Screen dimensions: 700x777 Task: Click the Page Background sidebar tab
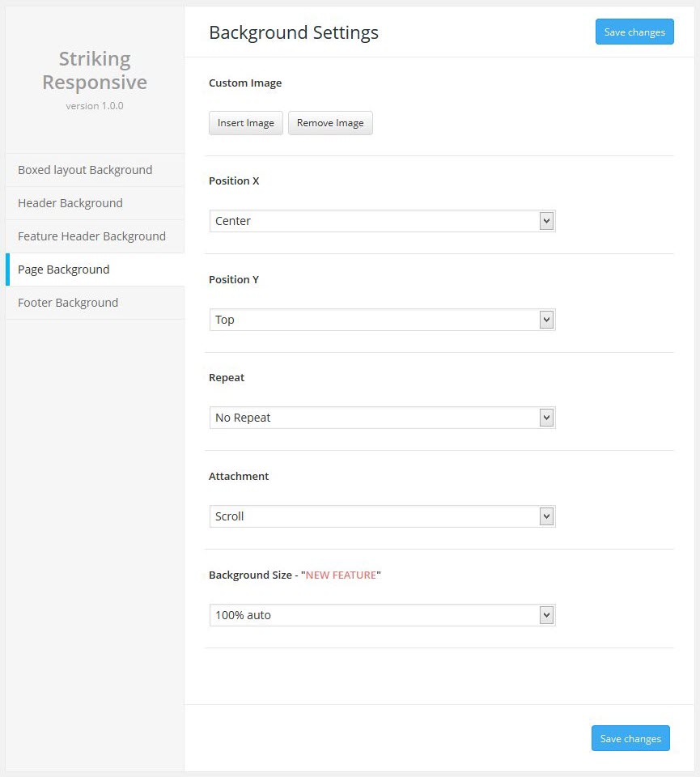click(x=64, y=270)
